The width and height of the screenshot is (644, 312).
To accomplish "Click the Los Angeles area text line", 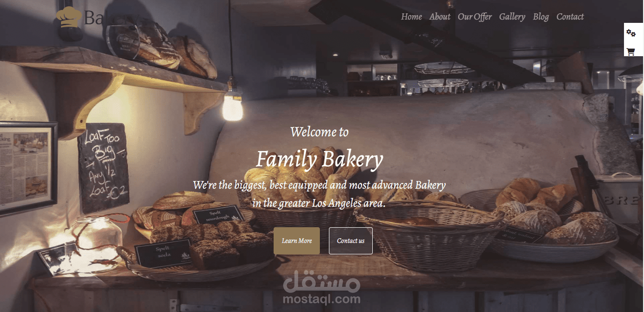I will 319,203.
